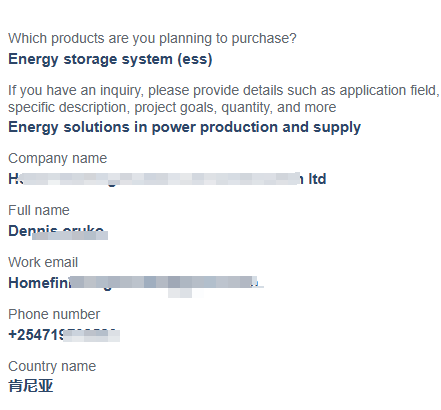Click the 'Full name' label

tap(39, 210)
